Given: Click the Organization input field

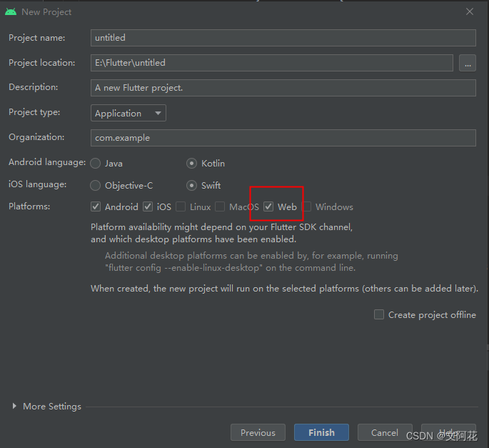Looking at the screenshot, I should pyautogui.click(x=283, y=138).
